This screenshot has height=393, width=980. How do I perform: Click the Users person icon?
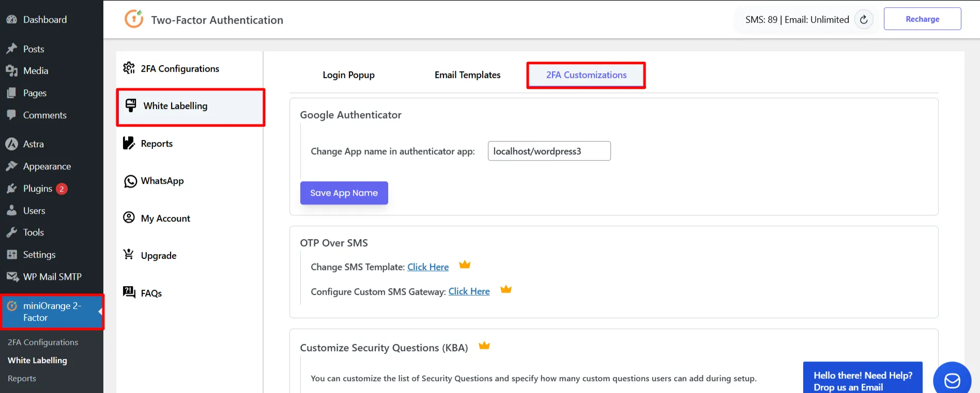point(11,211)
